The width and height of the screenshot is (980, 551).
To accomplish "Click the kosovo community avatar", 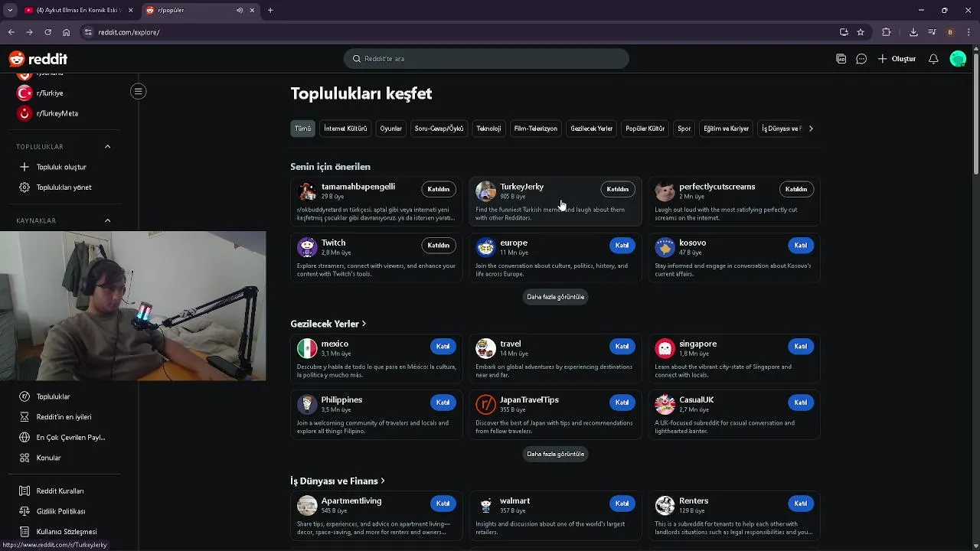I will (665, 247).
